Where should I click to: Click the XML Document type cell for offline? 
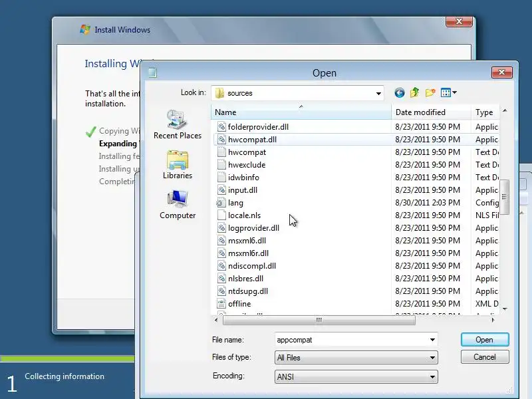click(487, 304)
